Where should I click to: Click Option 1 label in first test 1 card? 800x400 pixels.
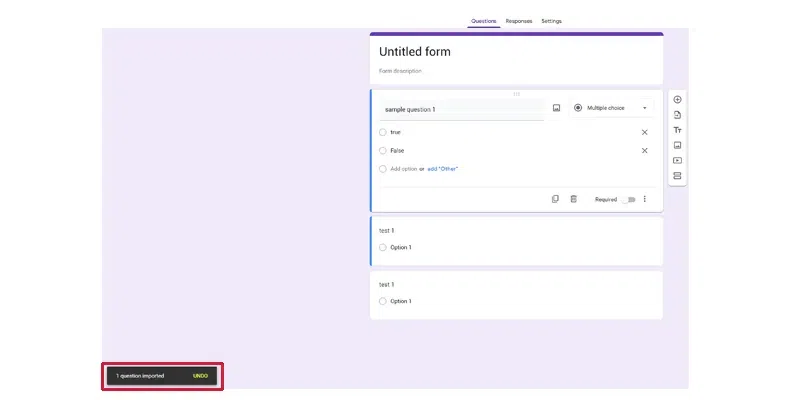[401, 247]
